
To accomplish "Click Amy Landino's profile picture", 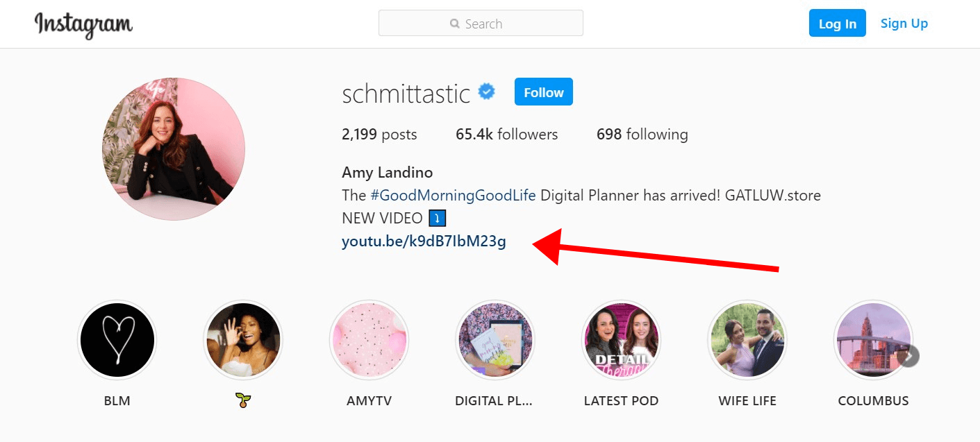I will pyautogui.click(x=173, y=149).
